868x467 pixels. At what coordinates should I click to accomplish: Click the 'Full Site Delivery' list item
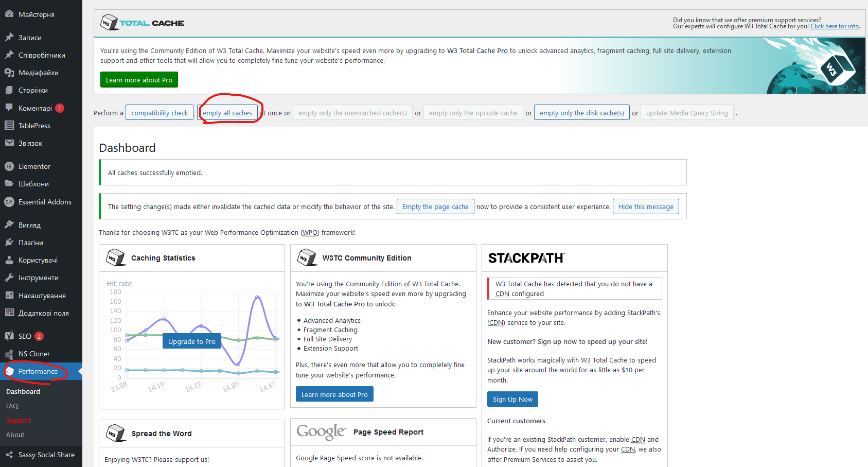point(328,339)
